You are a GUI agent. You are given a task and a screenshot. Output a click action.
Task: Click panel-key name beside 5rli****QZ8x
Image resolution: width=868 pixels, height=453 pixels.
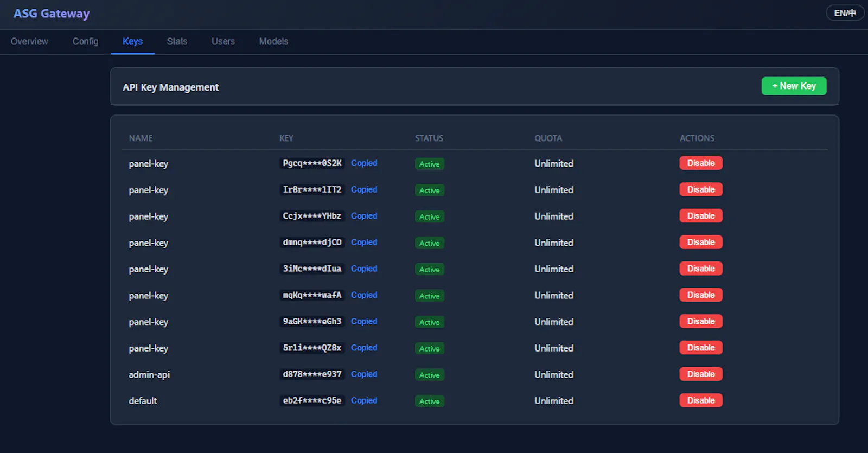coord(149,348)
